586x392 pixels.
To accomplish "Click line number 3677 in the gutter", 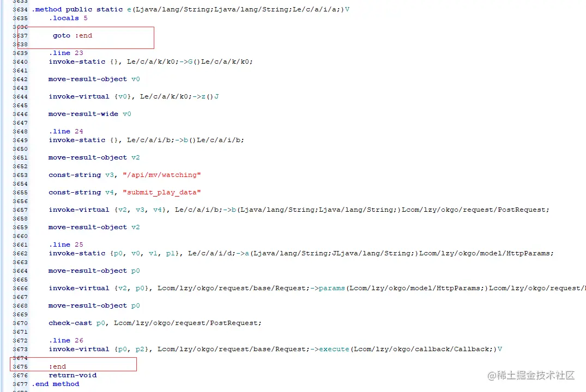I will [x=20, y=384].
